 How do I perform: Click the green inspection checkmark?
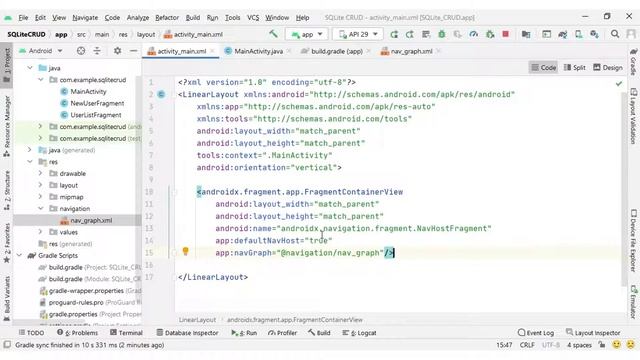[619, 83]
